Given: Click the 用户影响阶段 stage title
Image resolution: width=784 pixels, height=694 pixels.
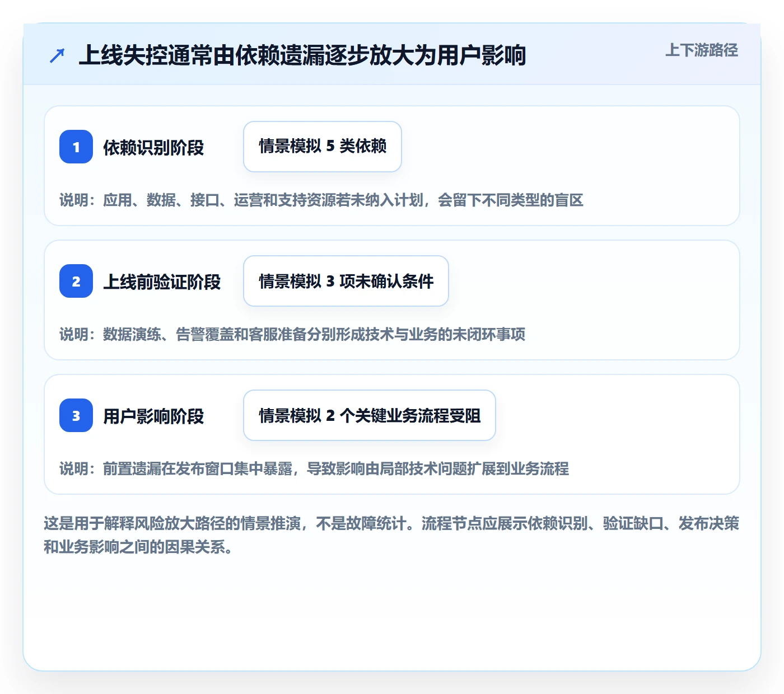Looking at the screenshot, I should (153, 416).
